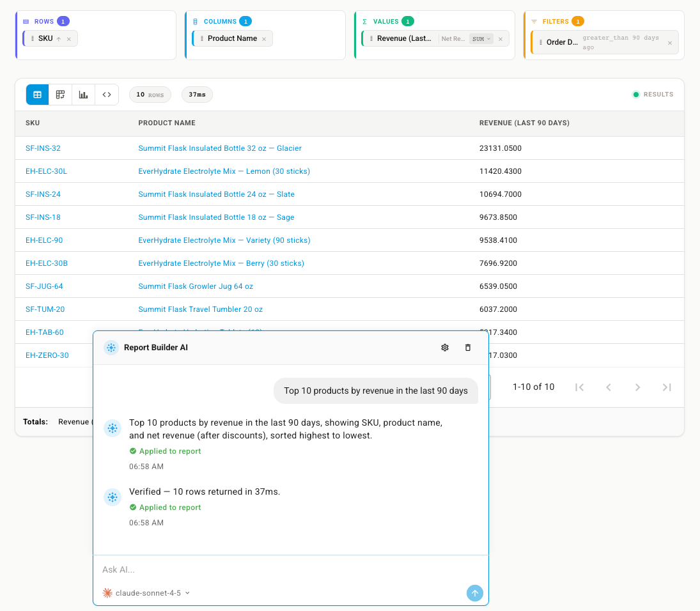Open SKU link EH-ELC-90
The height and width of the screenshot is (611, 700).
(x=44, y=240)
